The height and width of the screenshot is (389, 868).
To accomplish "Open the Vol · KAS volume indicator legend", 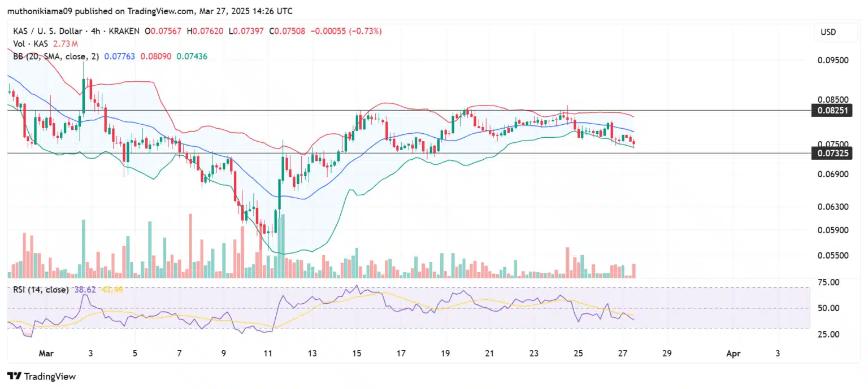I will click(29, 43).
